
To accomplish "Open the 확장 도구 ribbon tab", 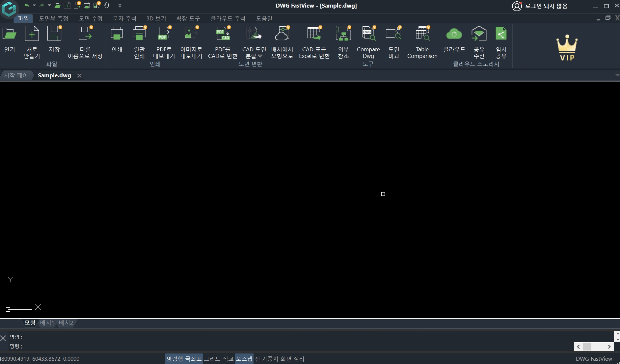I will 188,18.
